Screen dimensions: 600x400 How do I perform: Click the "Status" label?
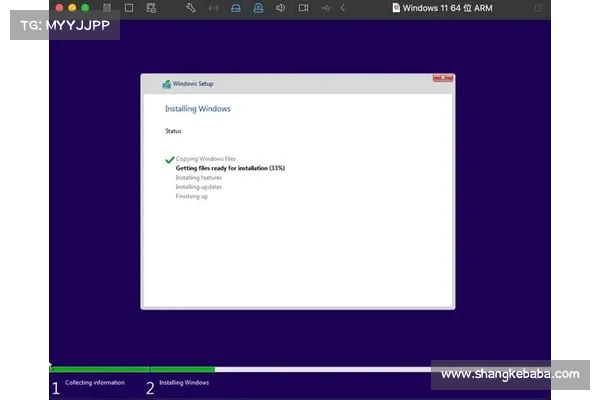[x=173, y=131]
